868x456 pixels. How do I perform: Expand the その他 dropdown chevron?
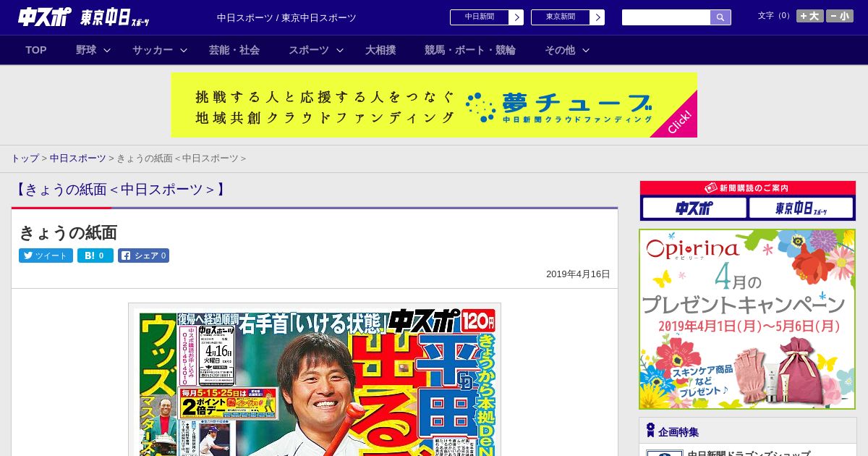(x=586, y=50)
